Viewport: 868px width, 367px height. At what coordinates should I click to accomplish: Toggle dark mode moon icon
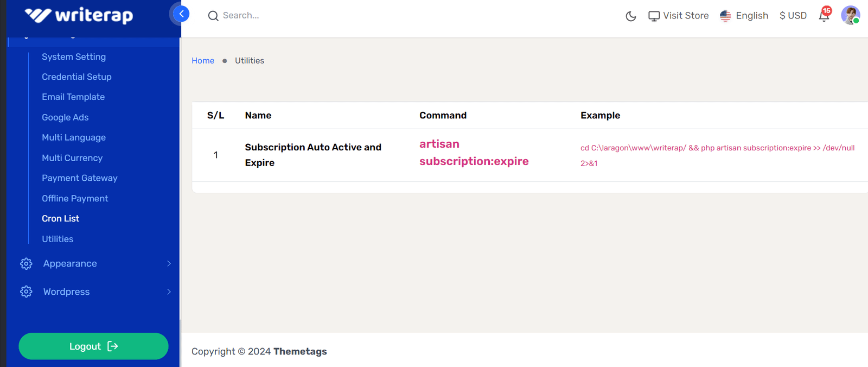tap(631, 16)
